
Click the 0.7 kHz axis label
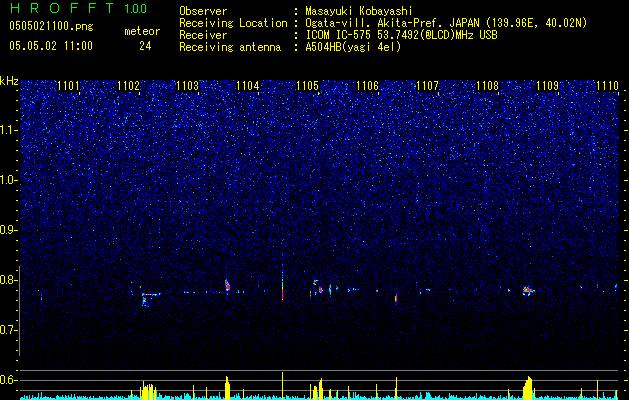(8, 330)
